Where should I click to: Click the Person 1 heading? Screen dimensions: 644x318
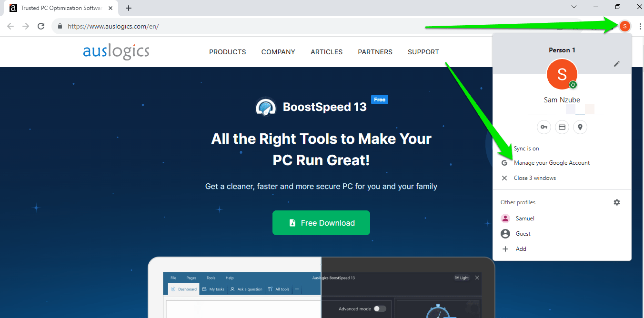[562, 50]
